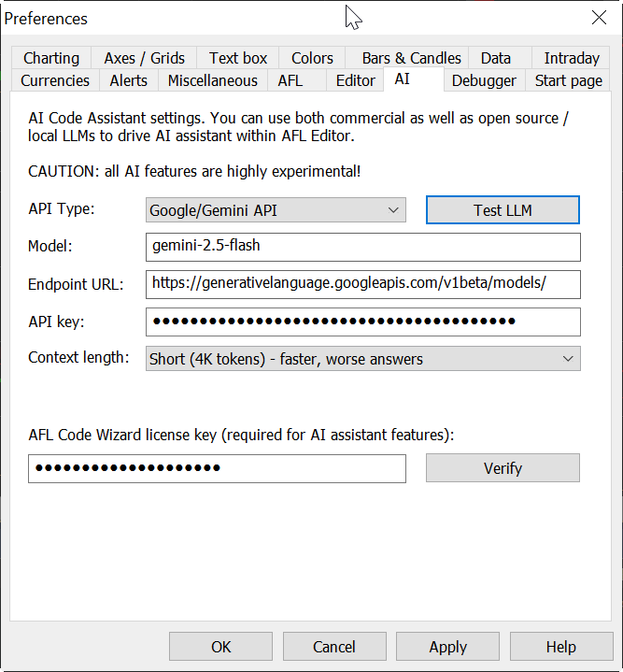
Task: Switch to the Charting tab
Action: 51,58
